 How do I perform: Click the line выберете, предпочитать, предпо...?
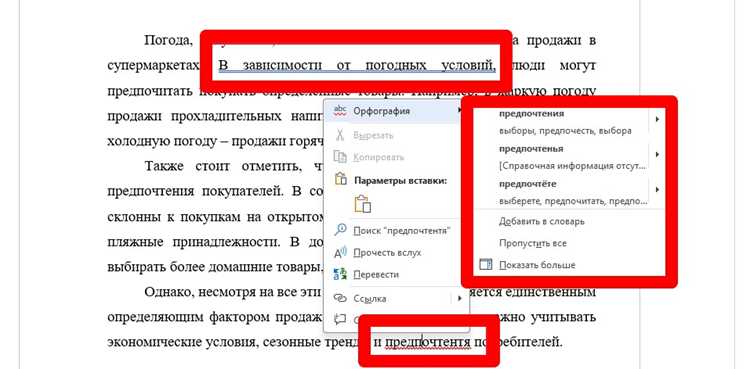click(x=573, y=201)
